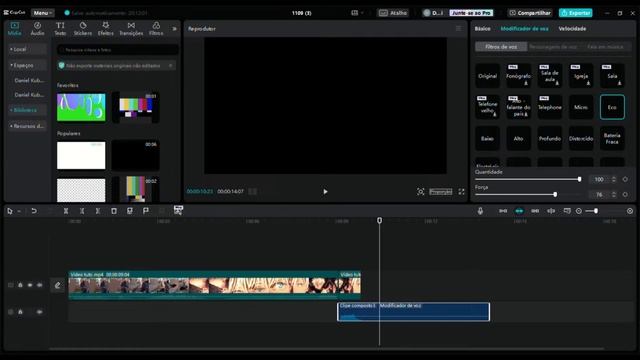Open the Mídia panel

pyautogui.click(x=15, y=29)
